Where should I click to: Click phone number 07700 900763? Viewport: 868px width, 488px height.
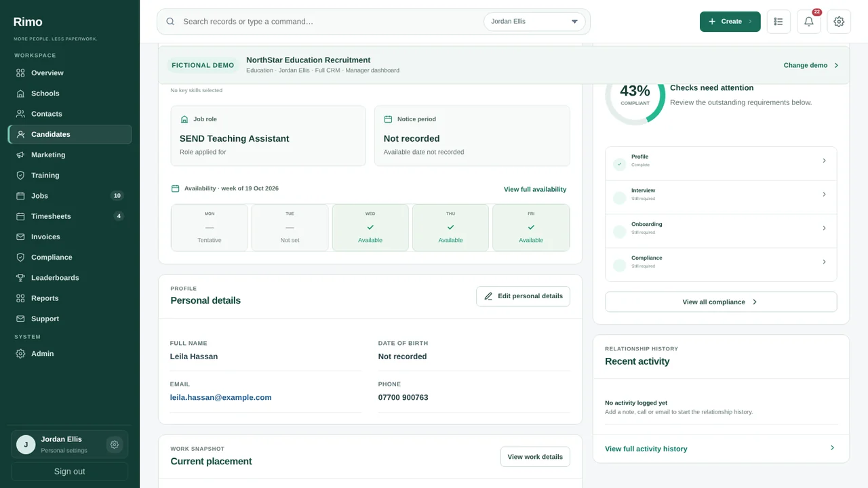(x=403, y=397)
